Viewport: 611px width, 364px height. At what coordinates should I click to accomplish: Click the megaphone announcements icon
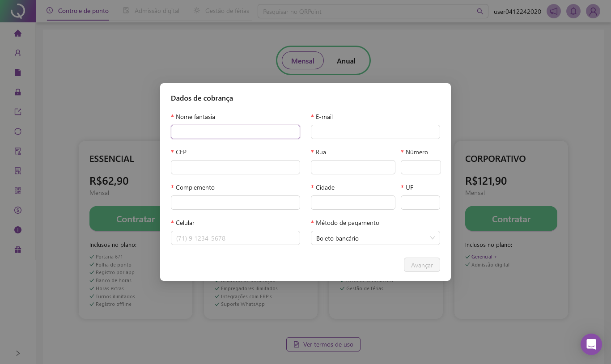coord(554,11)
